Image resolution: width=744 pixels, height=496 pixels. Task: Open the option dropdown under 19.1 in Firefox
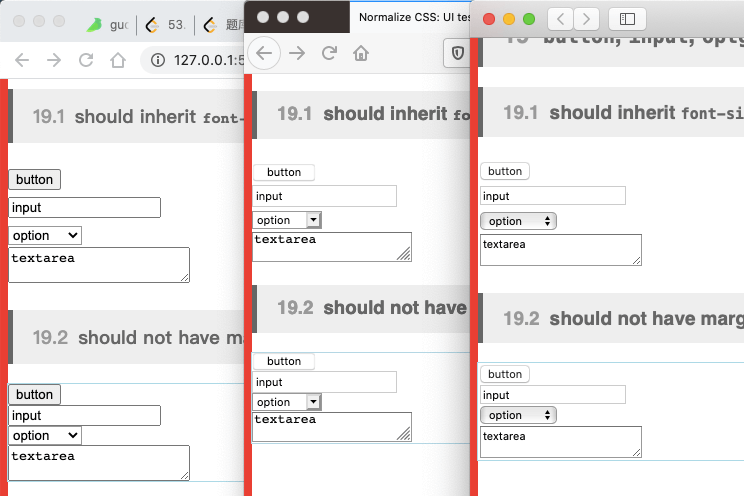click(287, 220)
